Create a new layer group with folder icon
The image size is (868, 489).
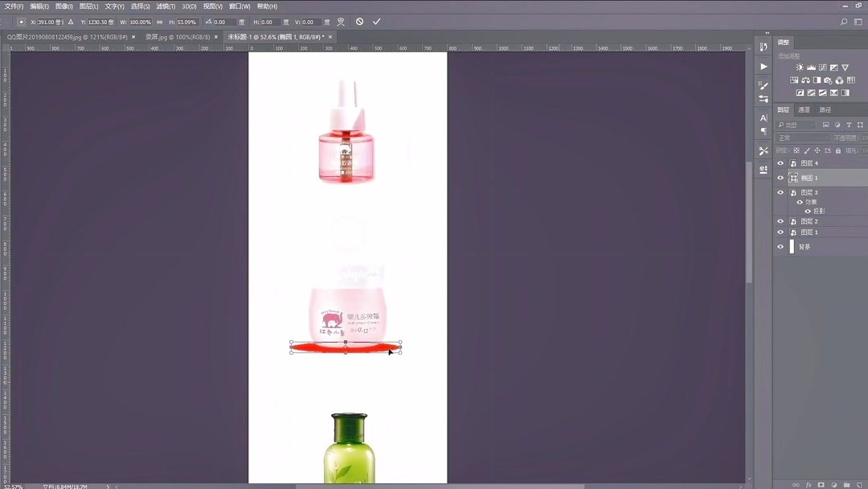pyautogui.click(x=847, y=484)
